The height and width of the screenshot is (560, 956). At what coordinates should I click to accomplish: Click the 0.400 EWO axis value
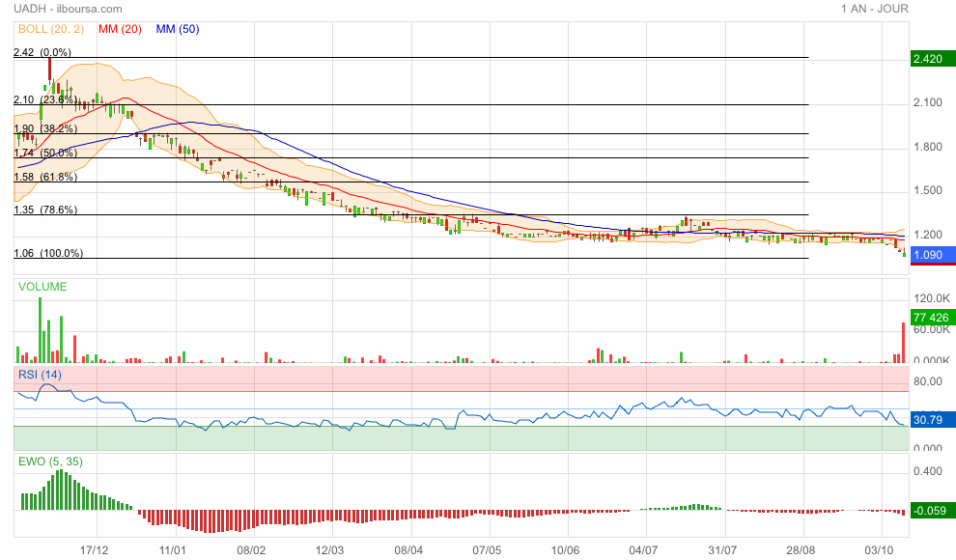coord(927,471)
